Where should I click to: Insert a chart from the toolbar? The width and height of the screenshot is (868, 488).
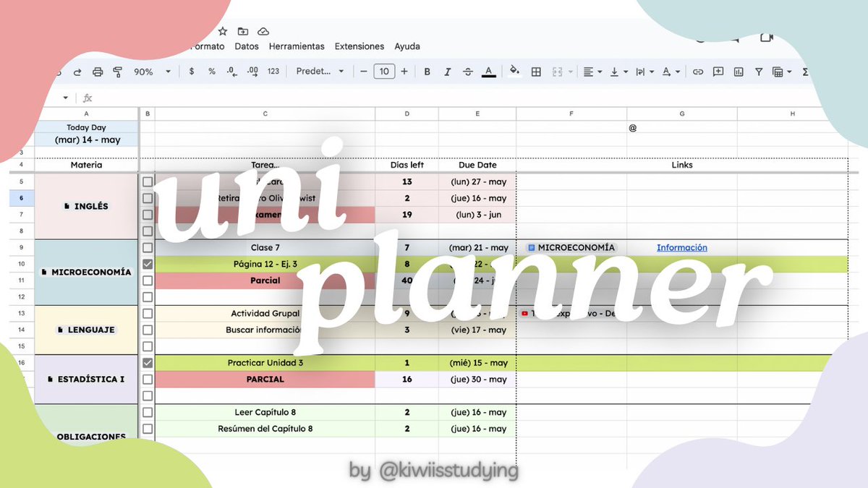click(739, 72)
